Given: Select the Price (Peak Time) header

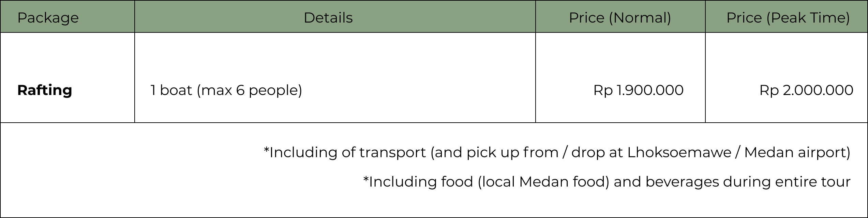Looking at the screenshot, I should point(788,18).
